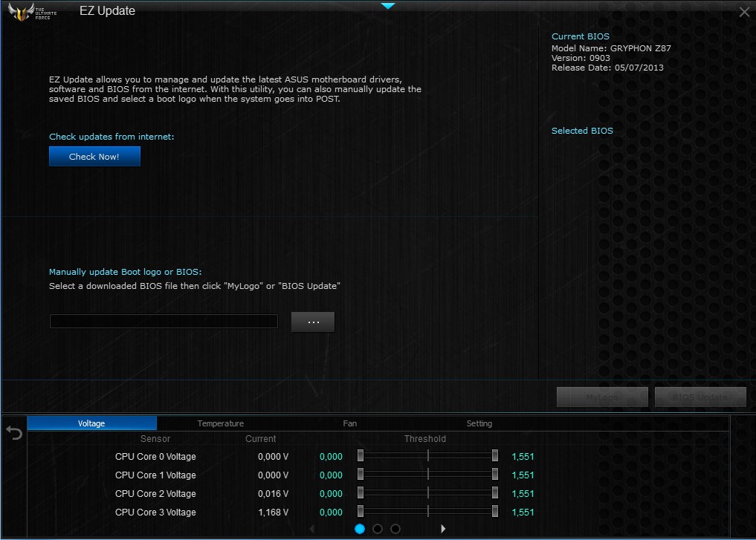This screenshot has width=756, height=540.
Task: Click CPU Core 3 maximum threshold value 1,551
Action: click(x=523, y=513)
